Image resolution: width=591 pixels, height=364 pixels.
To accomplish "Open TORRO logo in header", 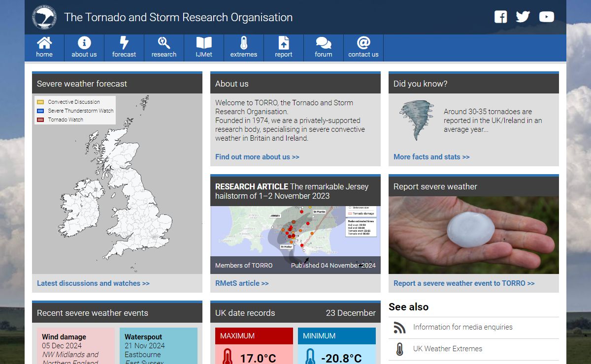I will click(44, 17).
